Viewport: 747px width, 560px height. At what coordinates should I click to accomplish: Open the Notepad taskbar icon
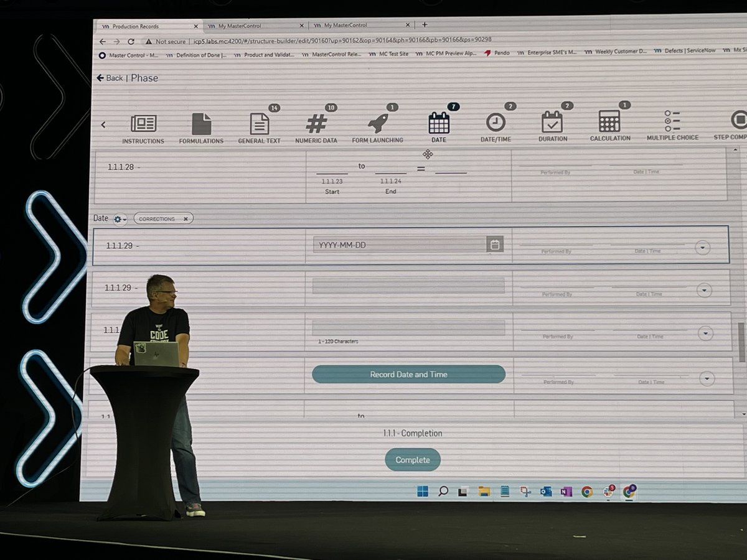click(505, 492)
